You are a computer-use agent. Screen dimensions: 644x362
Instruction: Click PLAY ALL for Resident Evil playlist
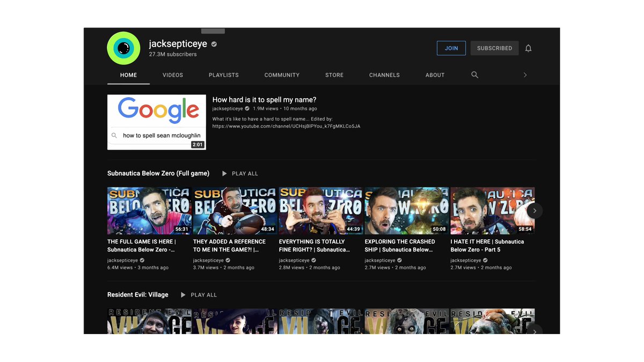click(x=204, y=295)
